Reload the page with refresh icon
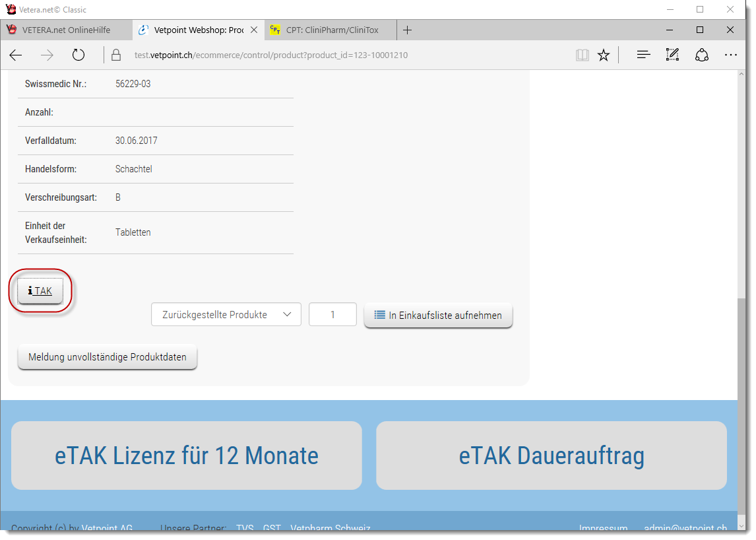The height and width of the screenshot is (540, 756). pos(79,55)
